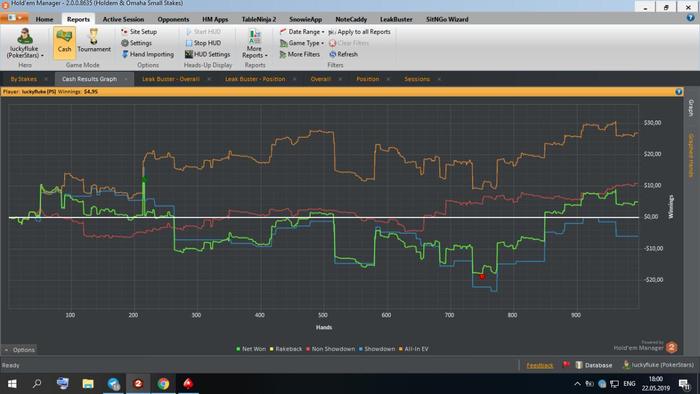This screenshot has height=394, width=700.
Task: Select the Graphed Hands side tab
Action: point(691,155)
